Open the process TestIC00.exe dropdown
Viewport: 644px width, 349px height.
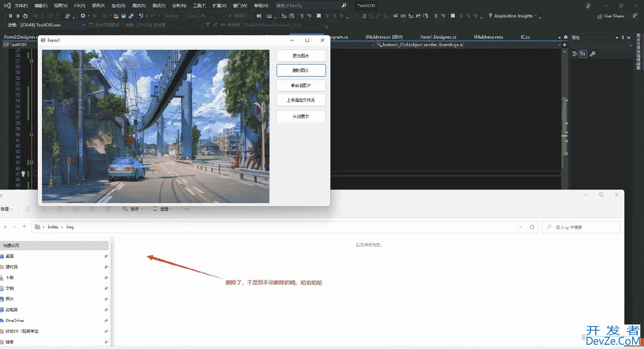[52, 25]
